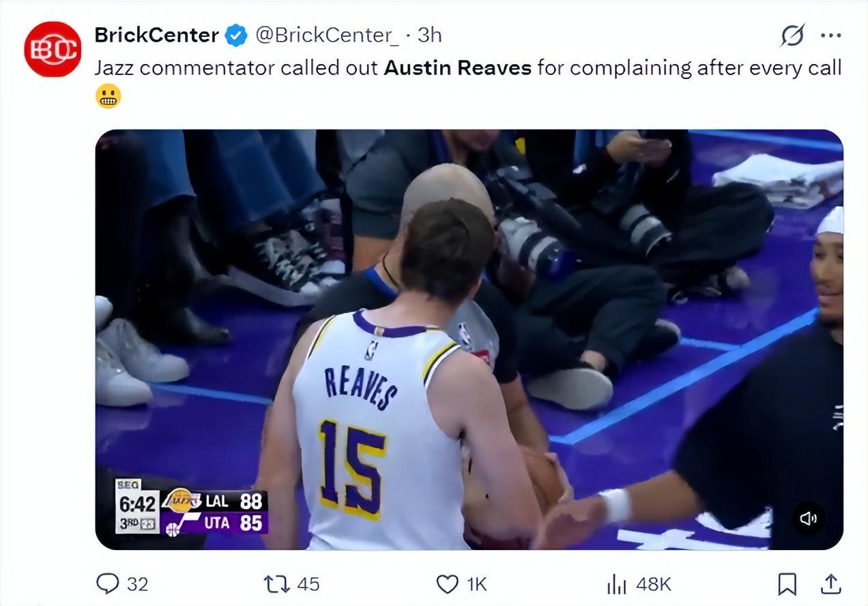
Task: Play the Reaves video clip
Action: [469, 339]
